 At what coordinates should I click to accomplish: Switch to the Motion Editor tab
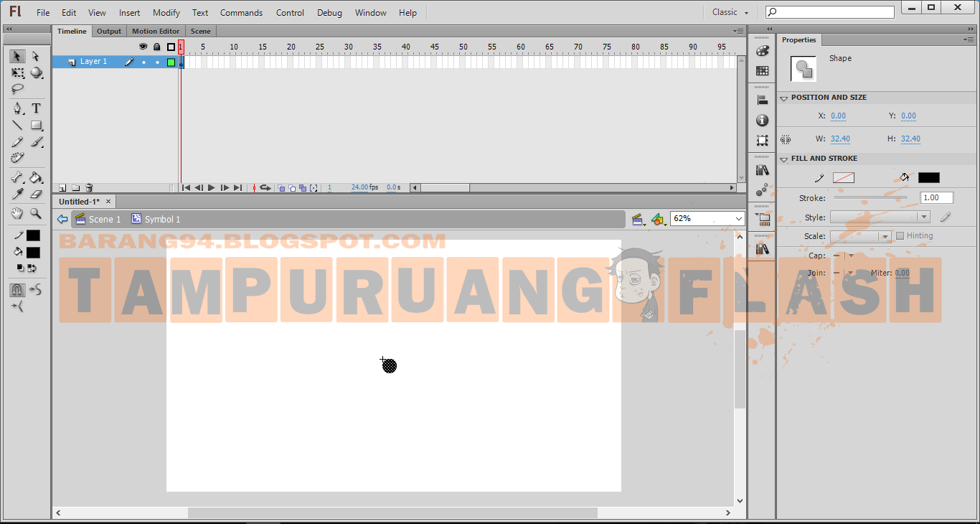pyautogui.click(x=156, y=32)
